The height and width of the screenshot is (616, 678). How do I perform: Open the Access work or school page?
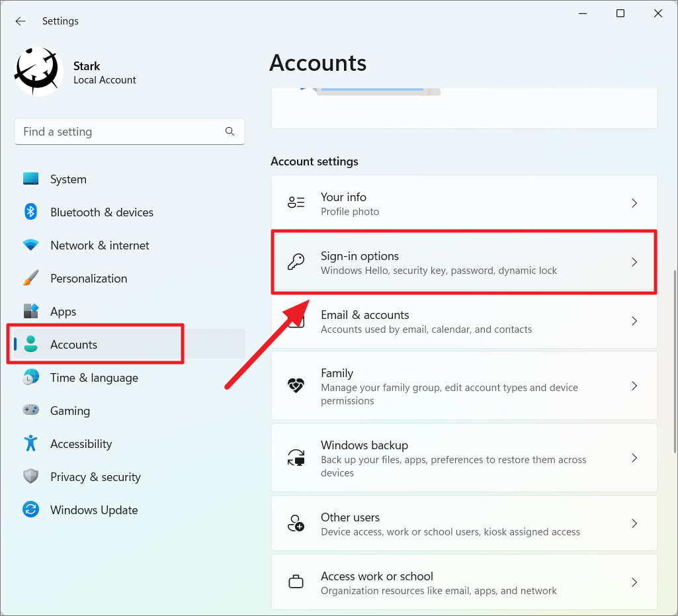(x=377, y=576)
